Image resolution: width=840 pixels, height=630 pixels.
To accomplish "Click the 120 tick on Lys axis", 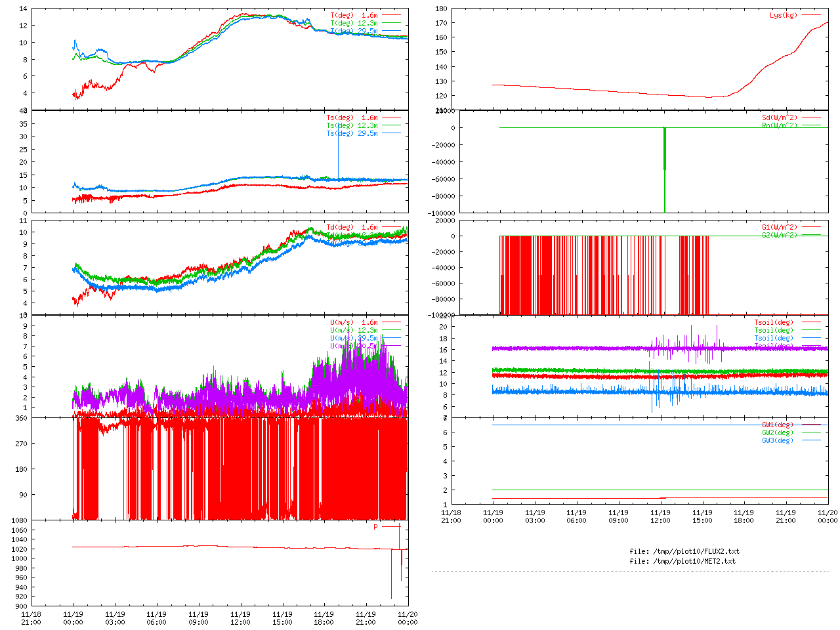I will click(442, 96).
